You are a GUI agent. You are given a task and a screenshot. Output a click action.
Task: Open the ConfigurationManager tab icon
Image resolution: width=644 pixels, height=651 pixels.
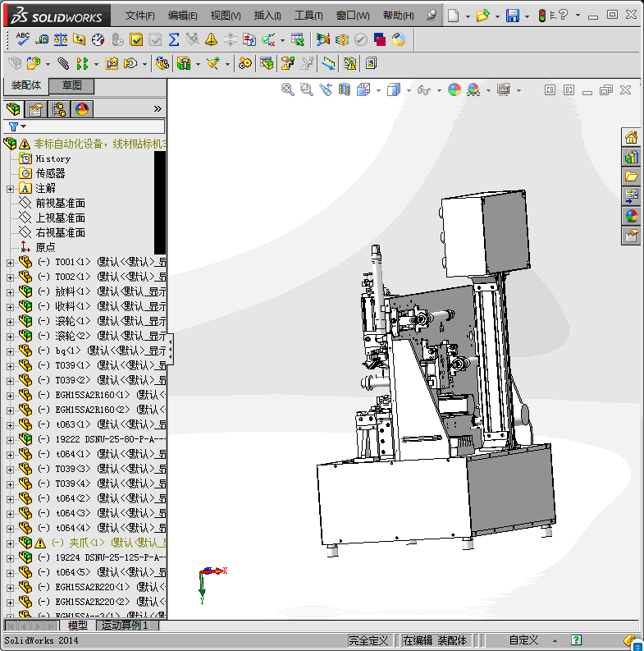(59, 109)
